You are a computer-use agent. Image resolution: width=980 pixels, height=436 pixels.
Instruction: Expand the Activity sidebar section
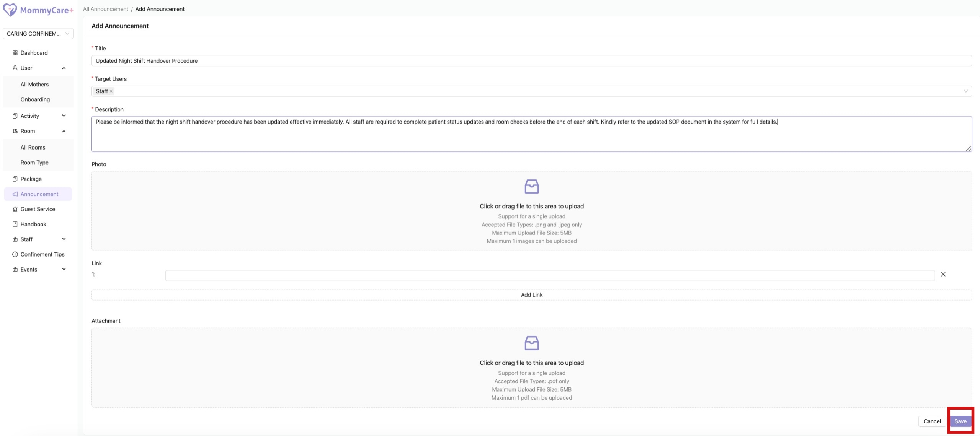[64, 116]
